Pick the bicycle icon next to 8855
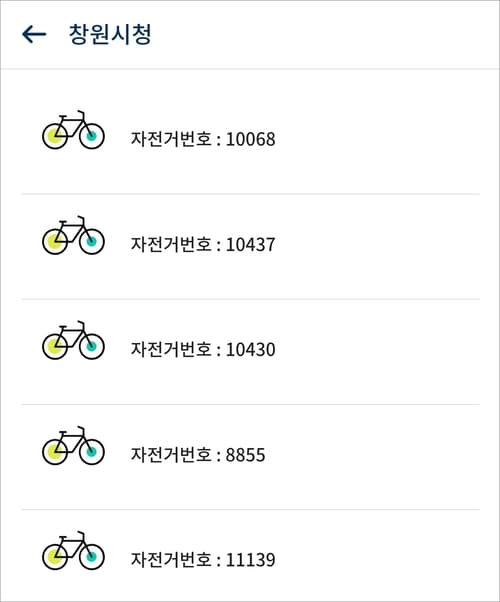Viewport: 500px width, 602px height. click(73, 445)
